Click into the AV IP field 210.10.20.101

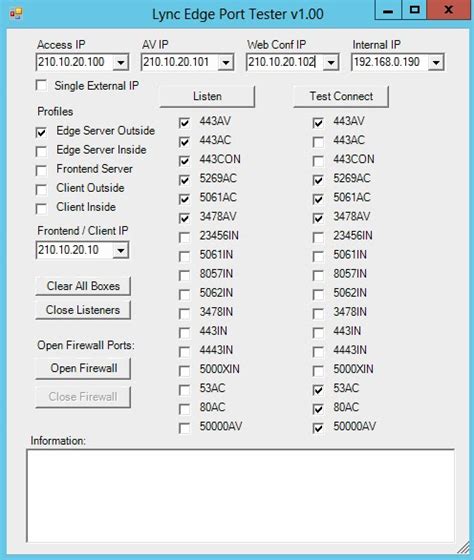(x=180, y=62)
